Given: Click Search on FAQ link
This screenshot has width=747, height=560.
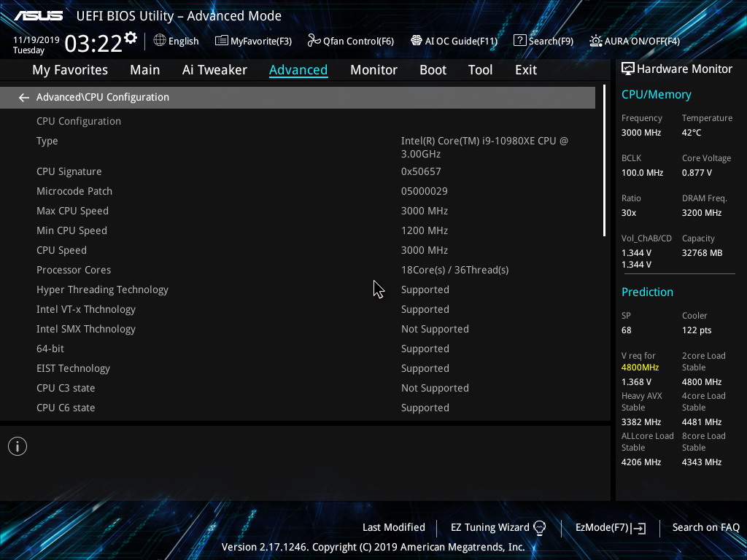Looking at the screenshot, I should pos(705,528).
